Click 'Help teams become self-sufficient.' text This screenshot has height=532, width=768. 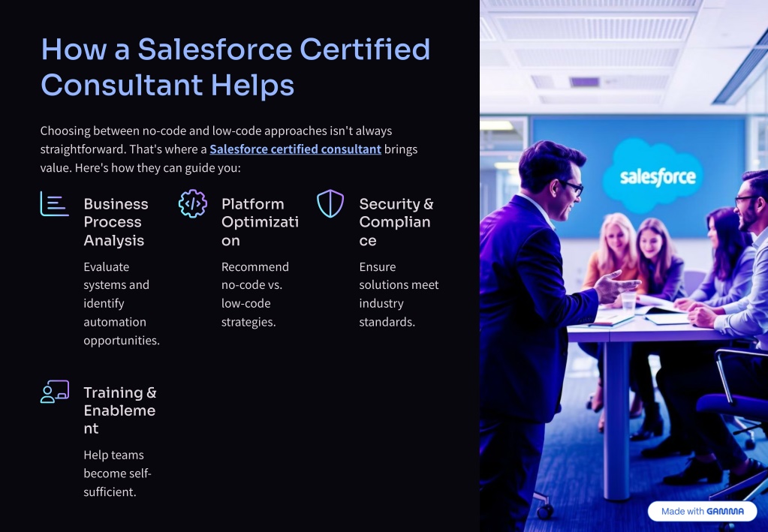pos(118,473)
